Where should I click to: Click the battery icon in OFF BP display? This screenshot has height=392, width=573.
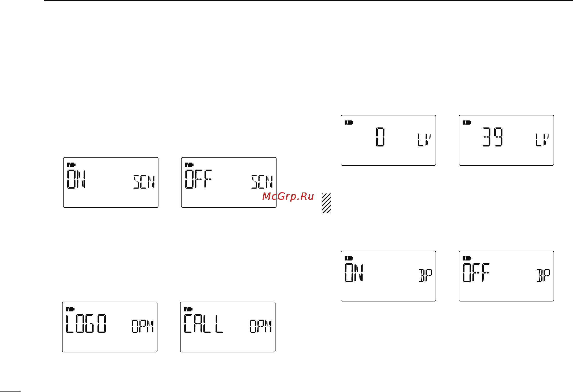pos(467,258)
